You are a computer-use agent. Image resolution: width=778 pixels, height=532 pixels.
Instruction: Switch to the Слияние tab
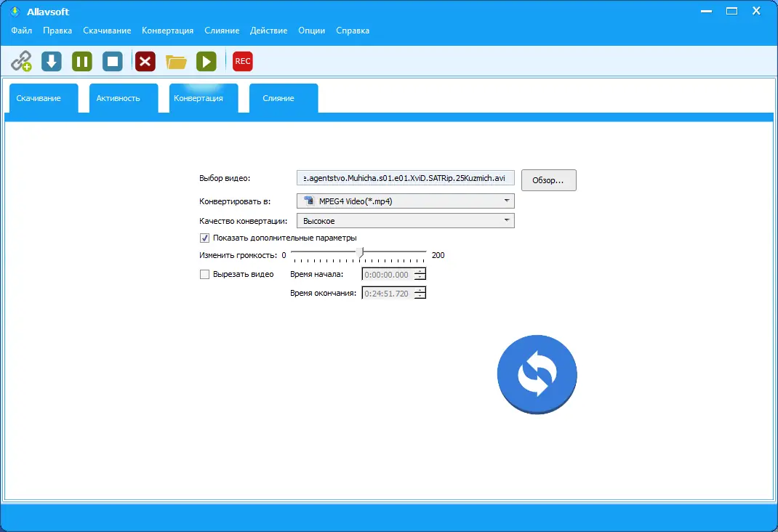[284, 98]
